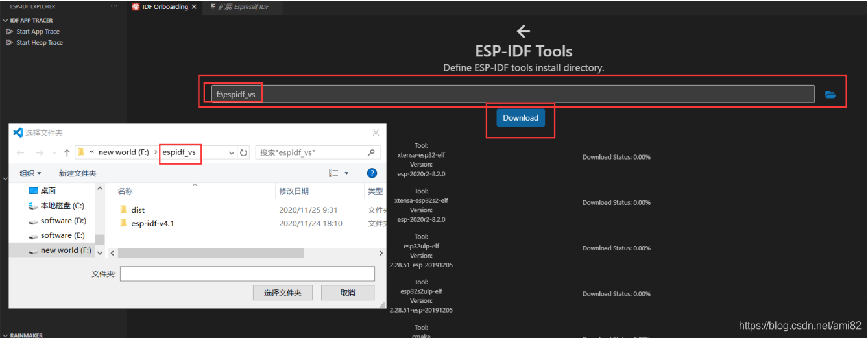This screenshot has width=868, height=338.
Task: Select software (D:) drive in navigation pane
Action: [x=64, y=221]
